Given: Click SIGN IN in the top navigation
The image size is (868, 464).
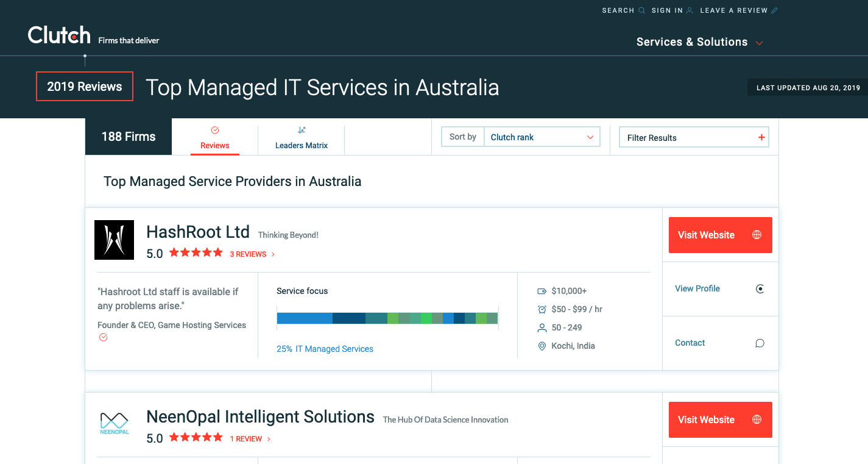Looking at the screenshot, I should click(667, 10).
